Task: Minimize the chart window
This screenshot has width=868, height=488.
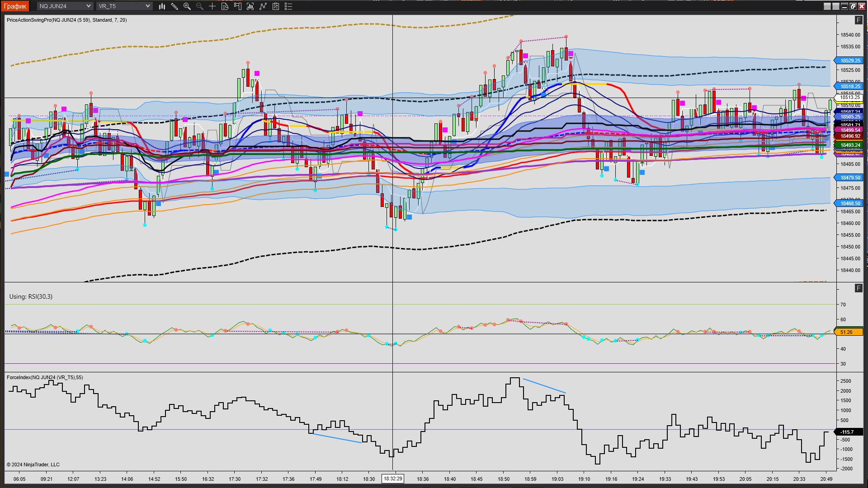Action: (844, 6)
